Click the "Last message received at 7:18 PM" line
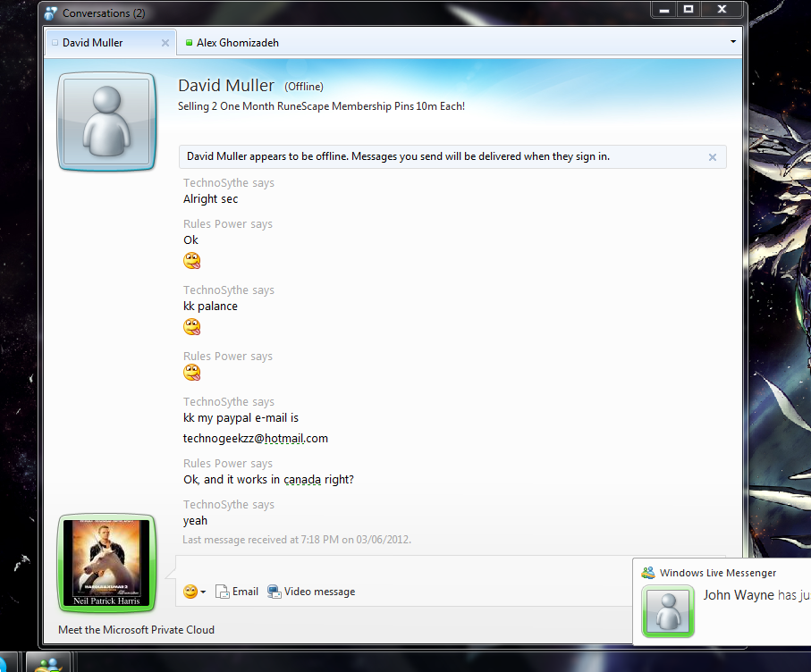This screenshot has height=672, width=811. 297,540
